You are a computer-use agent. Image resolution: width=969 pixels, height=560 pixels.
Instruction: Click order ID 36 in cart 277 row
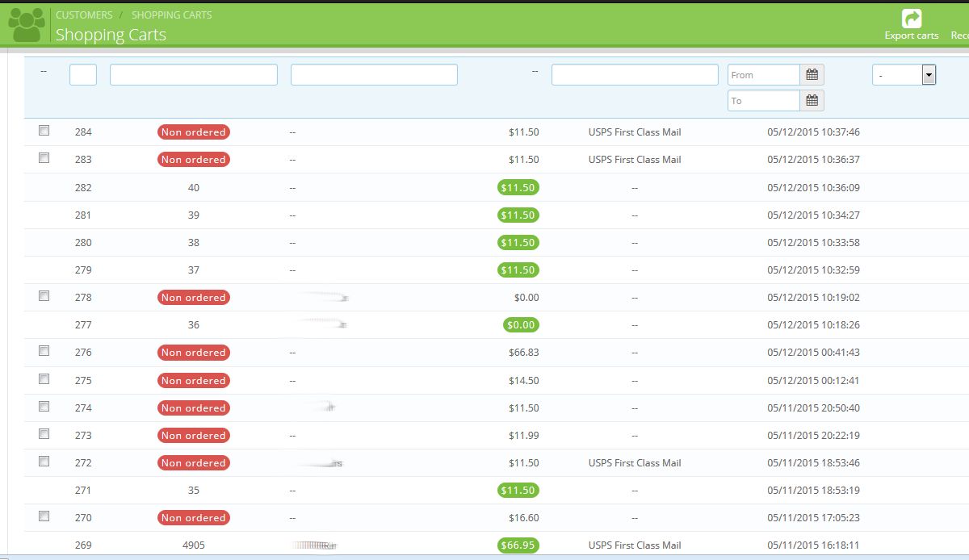(194, 325)
